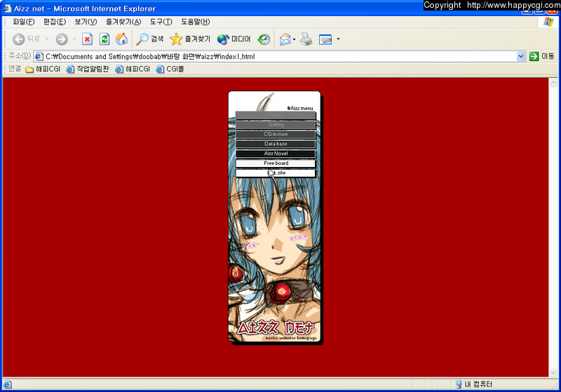Image resolution: width=561 pixels, height=392 pixels.
Task: Open the address bar URL dropdown
Action: click(520, 56)
